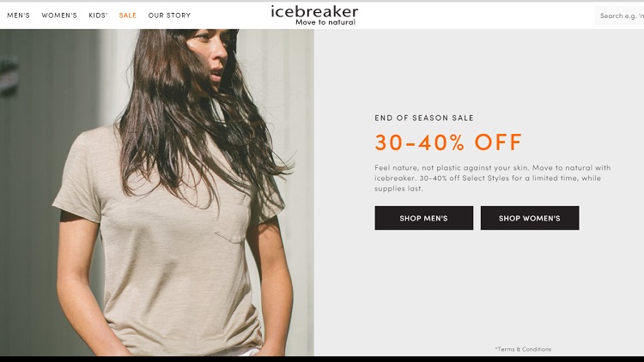Focus the Search input field
644x362 pixels.
(x=619, y=15)
